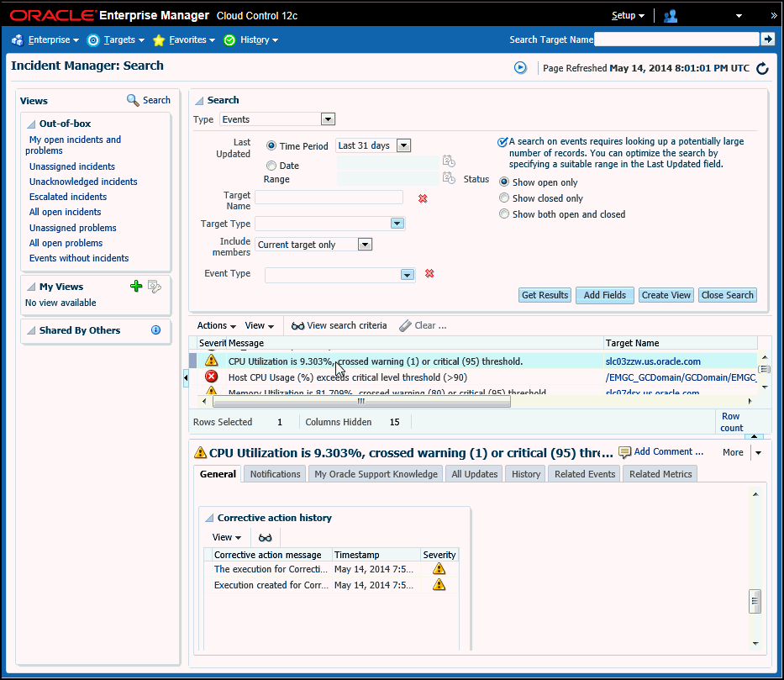Open the Actions menu

217,325
